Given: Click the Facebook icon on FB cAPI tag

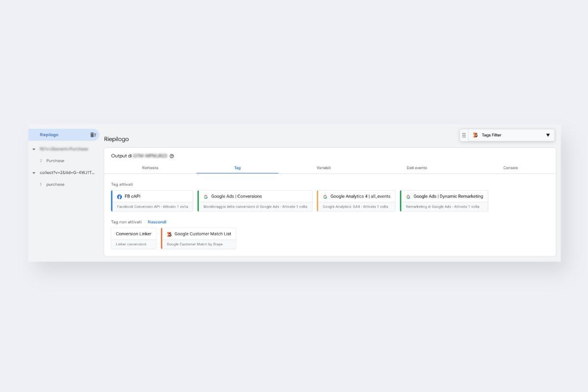Looking at the screenshot, I should click(120, 196).
